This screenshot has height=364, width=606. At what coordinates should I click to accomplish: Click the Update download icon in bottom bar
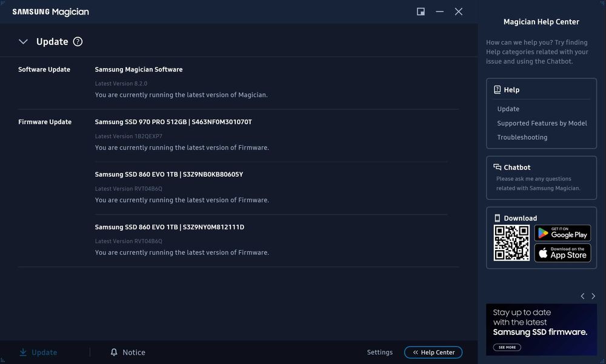pyautogui.click(x=23, y=352)
